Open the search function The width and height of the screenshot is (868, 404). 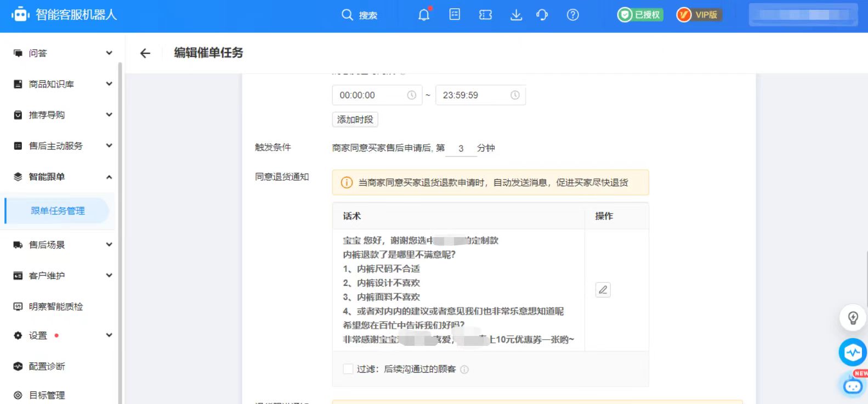coord(359,15)
